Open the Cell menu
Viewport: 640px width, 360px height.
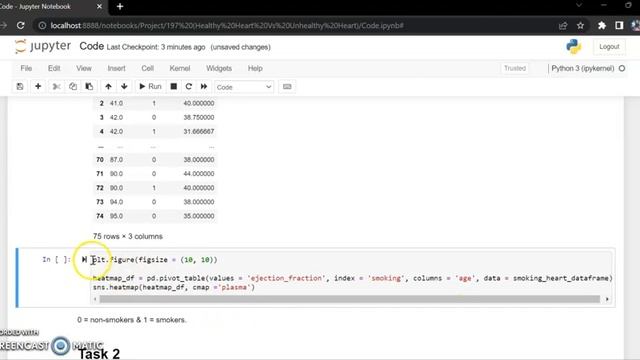coord(147,68)
